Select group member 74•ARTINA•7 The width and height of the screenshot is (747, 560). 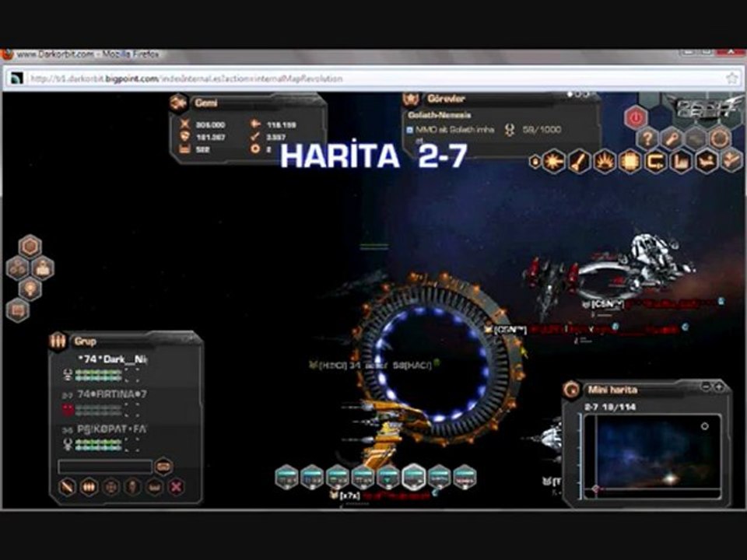tap(111, 394)
